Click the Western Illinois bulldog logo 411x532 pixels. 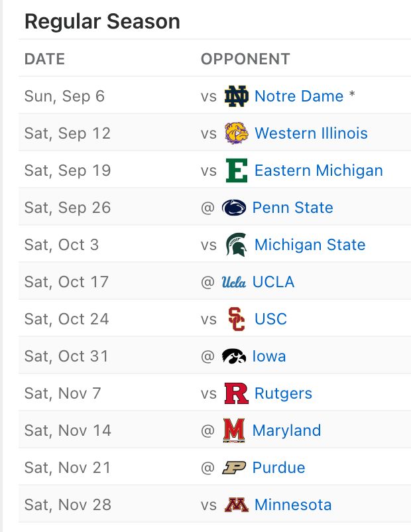(237, 133)
